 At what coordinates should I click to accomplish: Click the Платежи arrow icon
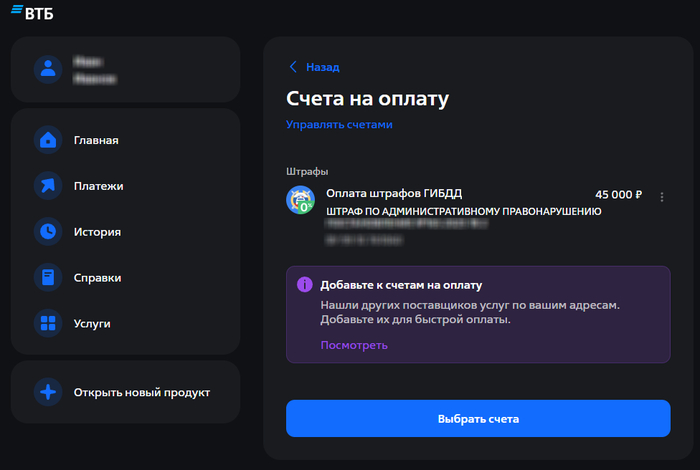pos(48,186)
